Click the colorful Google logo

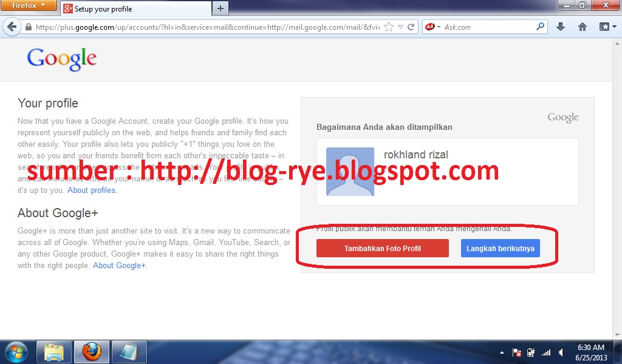point(62,59)
